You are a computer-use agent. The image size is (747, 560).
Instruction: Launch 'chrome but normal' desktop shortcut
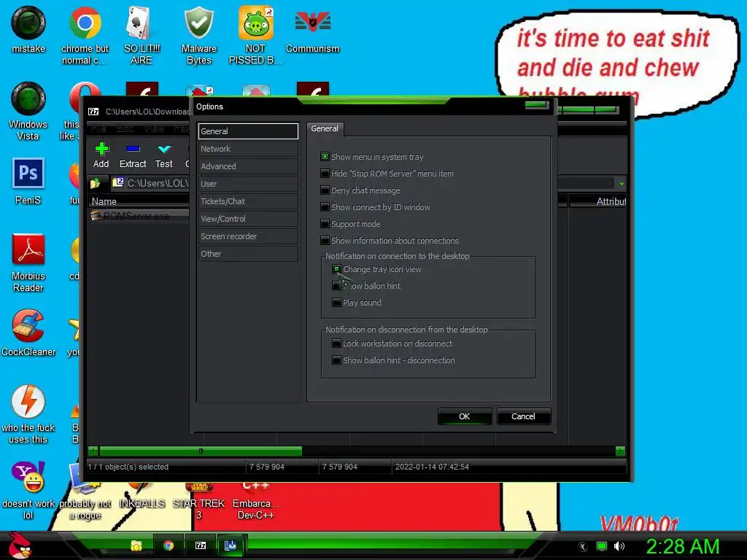[x=85, y=35]
